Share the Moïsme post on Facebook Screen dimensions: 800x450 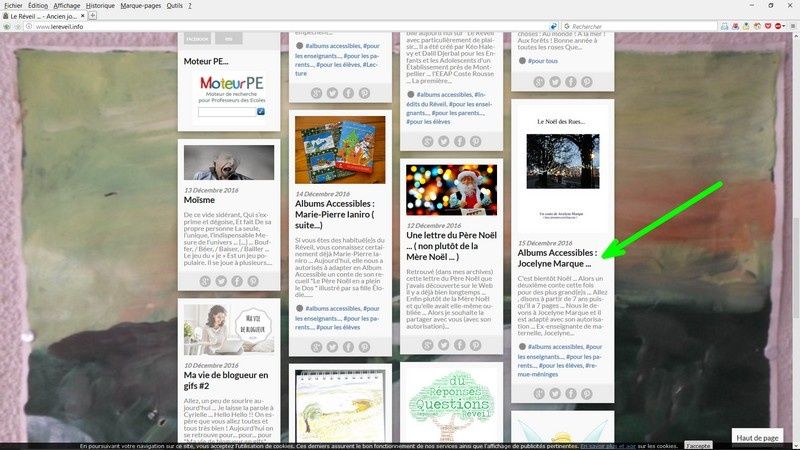(x=237, y=281)
